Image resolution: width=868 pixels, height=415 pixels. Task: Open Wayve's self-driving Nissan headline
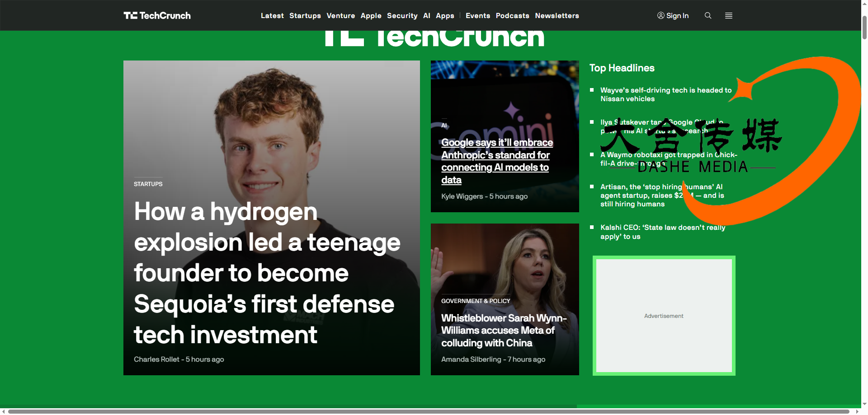(x=666, y=94)
